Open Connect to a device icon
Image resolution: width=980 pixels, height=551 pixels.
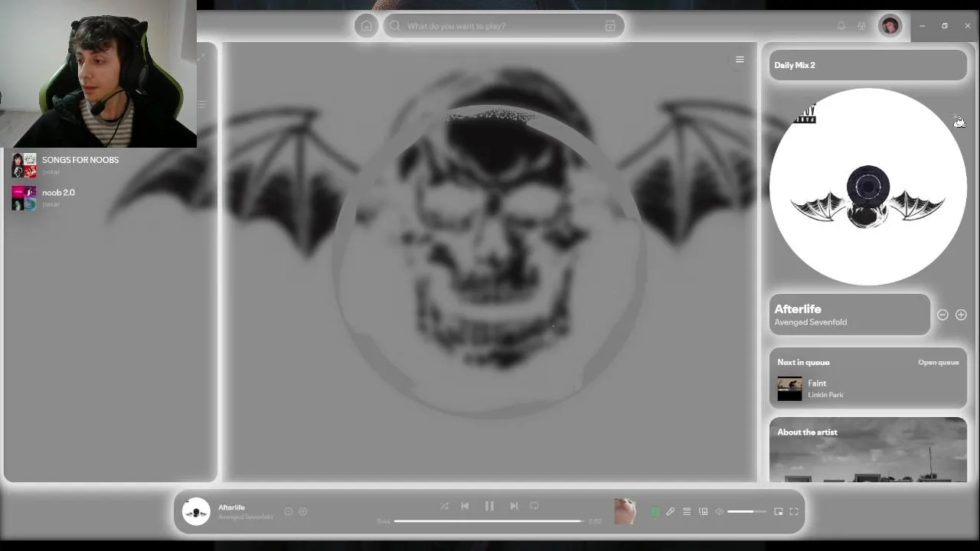703,512
